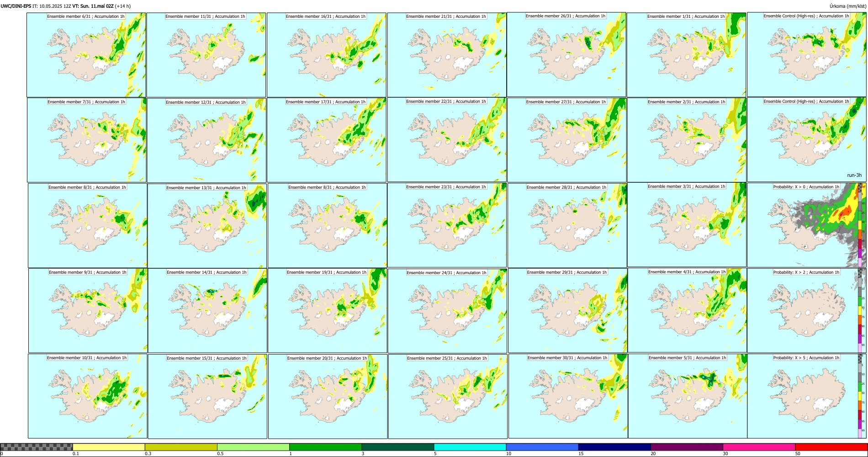
Task: Select the Ensemble member 17/31 map
Action: tap(327, 140)
